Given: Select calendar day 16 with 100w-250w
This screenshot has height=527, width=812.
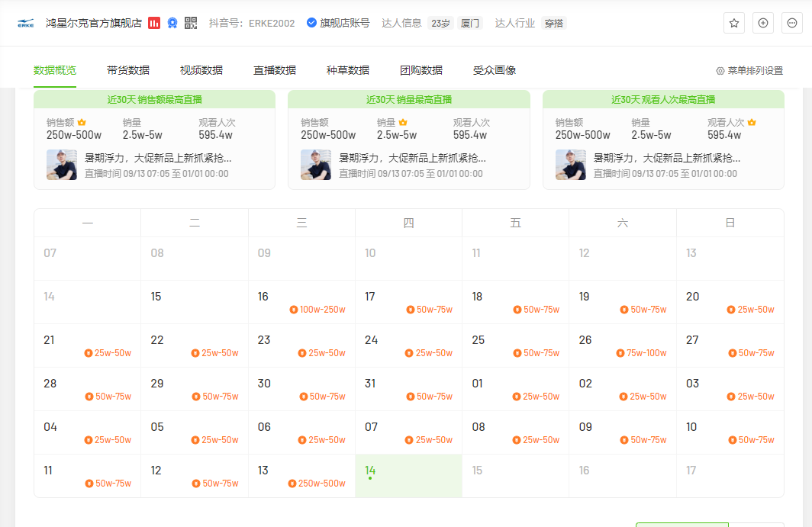Looking at the screenshot, I should pos(301,302).
